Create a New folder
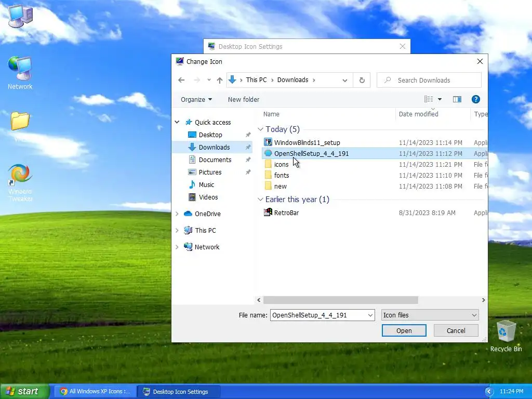 click(x=244, y=99)
